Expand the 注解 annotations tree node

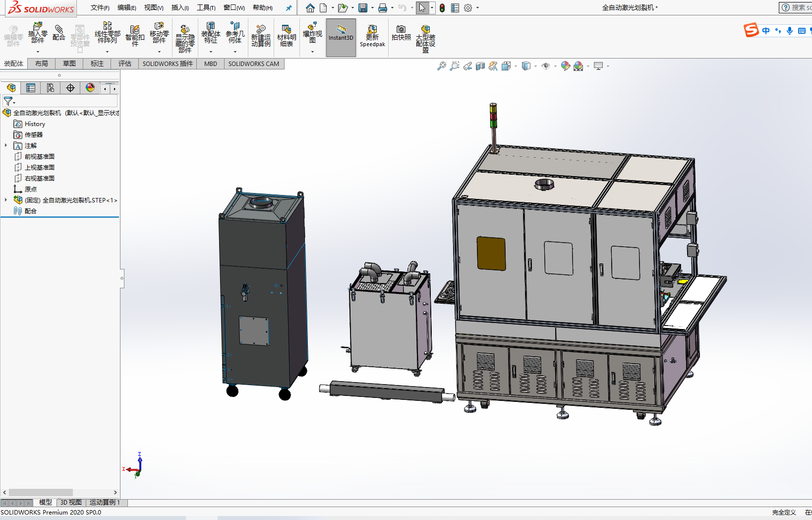coord(6,145)
